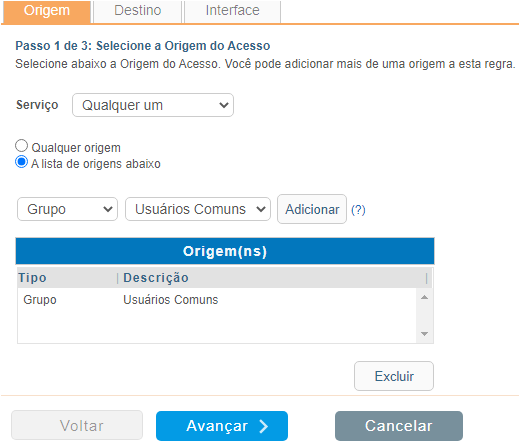This screenshot has height=443, width=519.
Task: Select the Qualquer origem radio button
Action: [x=21, y=146]
